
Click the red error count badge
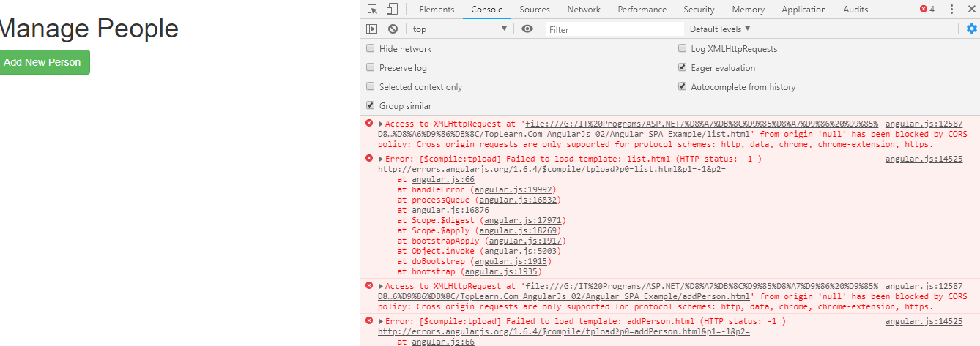927,10
